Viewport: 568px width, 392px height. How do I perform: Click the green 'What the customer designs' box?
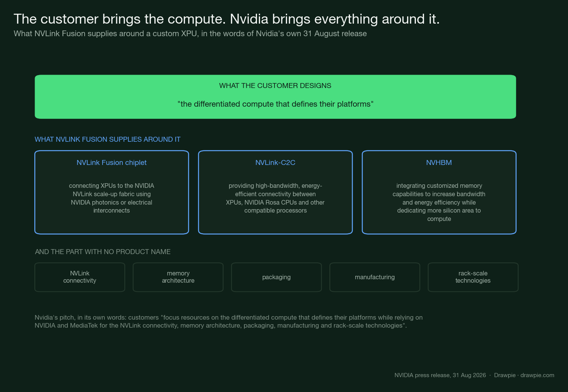[275, 97]
